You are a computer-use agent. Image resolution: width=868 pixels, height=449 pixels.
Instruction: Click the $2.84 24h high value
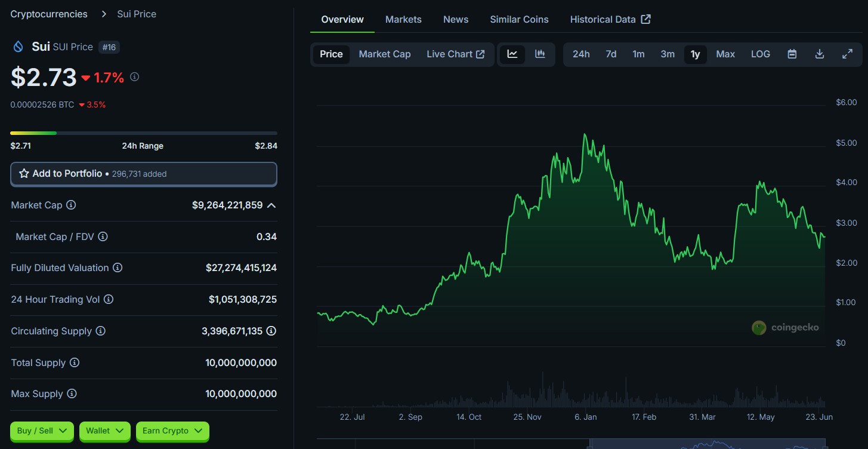266,146
